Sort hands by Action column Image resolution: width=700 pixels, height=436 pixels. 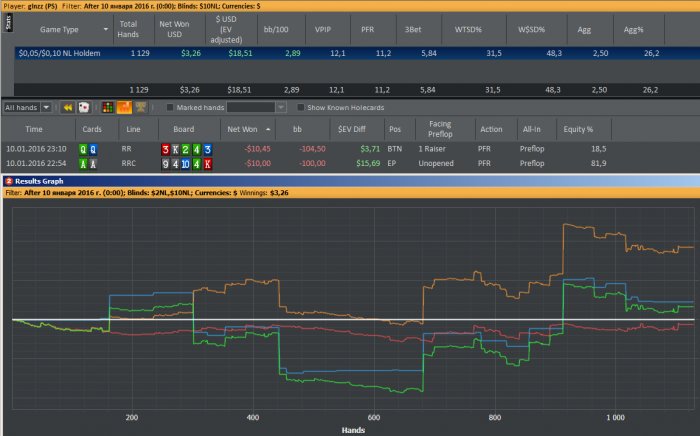(491, 129)
